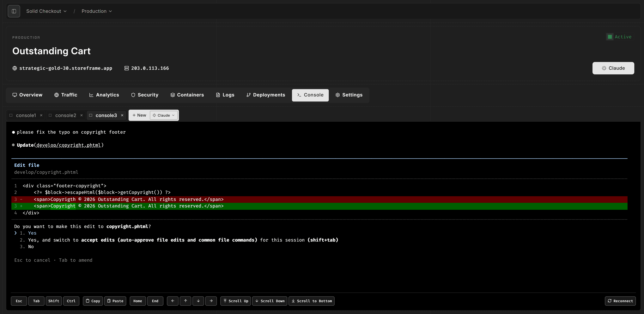
Task: Toggle the sidebar panel icon
Action: (x=14, y=11)
